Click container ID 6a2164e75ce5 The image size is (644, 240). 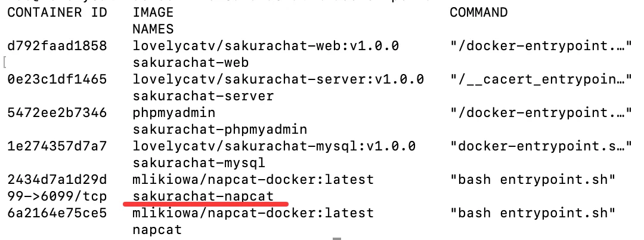tap(57, 213)
